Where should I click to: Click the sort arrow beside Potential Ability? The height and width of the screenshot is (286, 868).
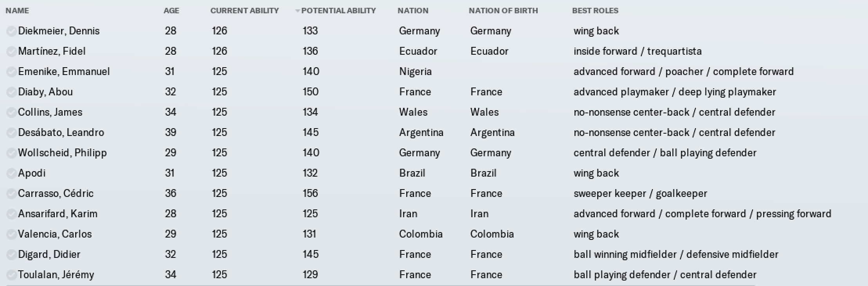297,11
